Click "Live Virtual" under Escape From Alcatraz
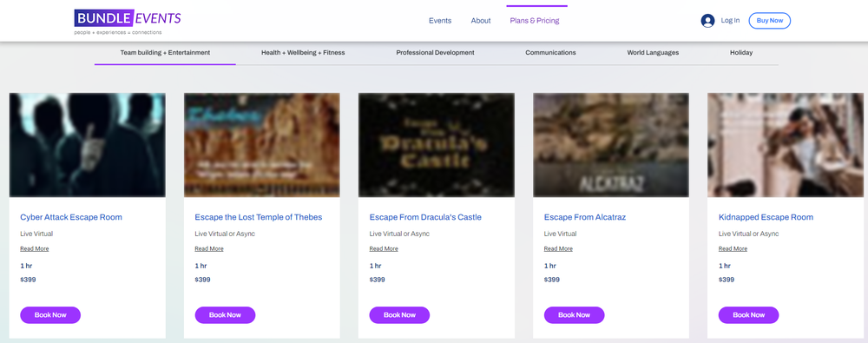 pos(560,234)
